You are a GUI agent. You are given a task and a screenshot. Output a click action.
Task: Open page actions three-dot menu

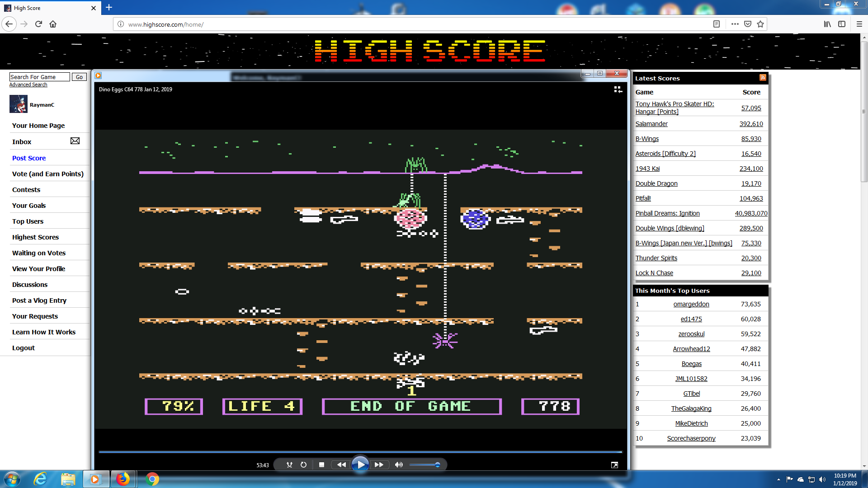735,24
